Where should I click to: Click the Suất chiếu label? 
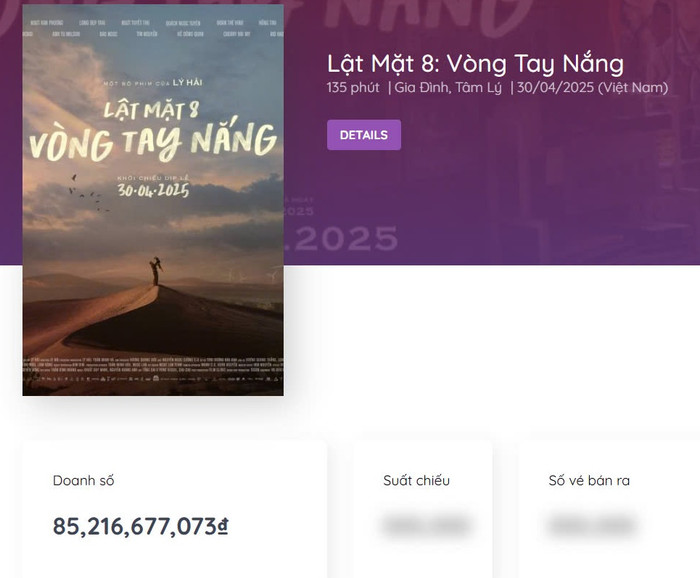click(x=416, y=481)
